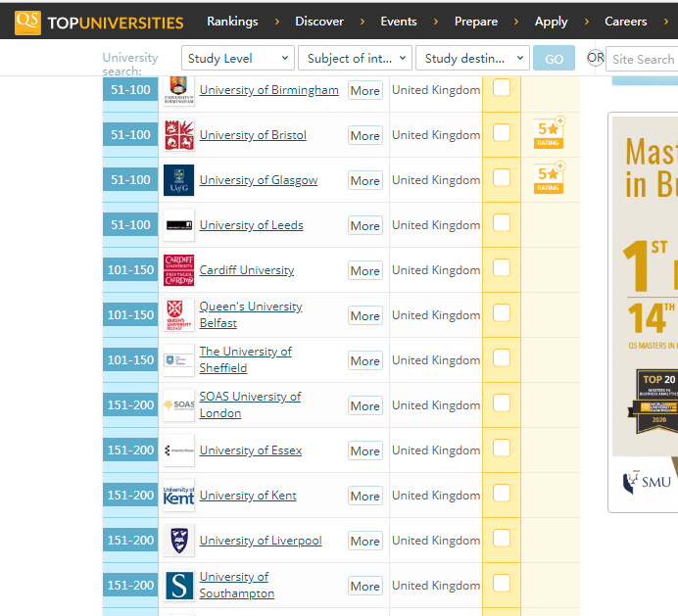Expand More details for Queen's University Belfast
The image size is (678, 616).
365,315
